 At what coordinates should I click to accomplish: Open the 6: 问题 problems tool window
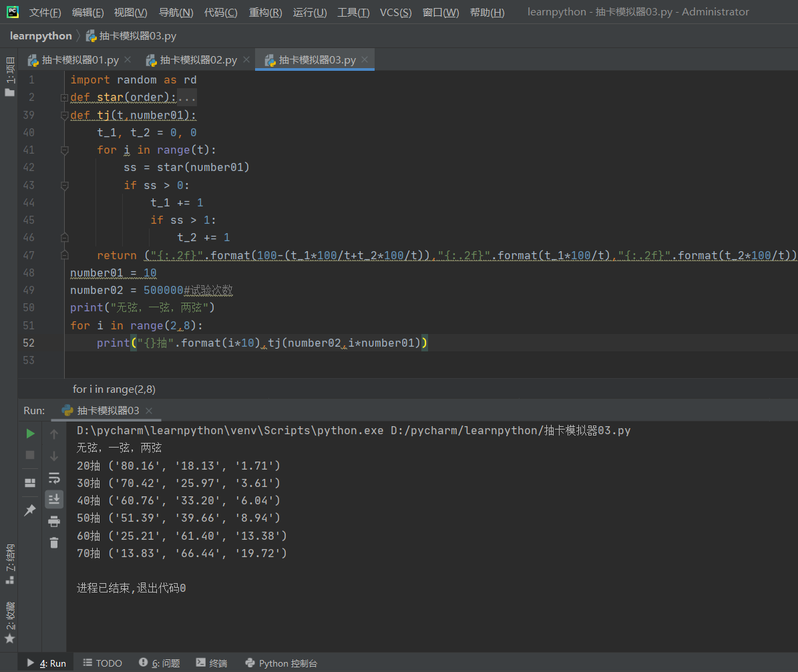pyautogui.click(x=160, y=663)
